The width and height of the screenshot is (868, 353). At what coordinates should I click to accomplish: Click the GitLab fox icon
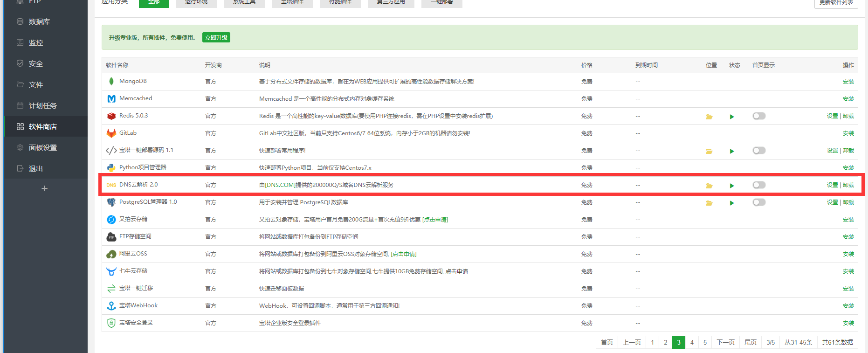point(111,133)
